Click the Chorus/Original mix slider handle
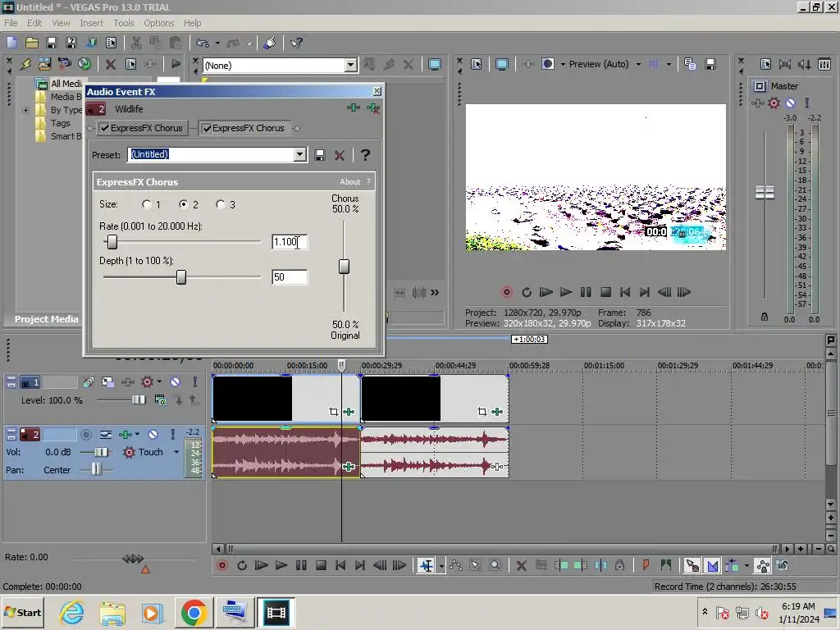The width and height of the screenshot is (840, 630). pyautogui.click(x=344, y=267)
